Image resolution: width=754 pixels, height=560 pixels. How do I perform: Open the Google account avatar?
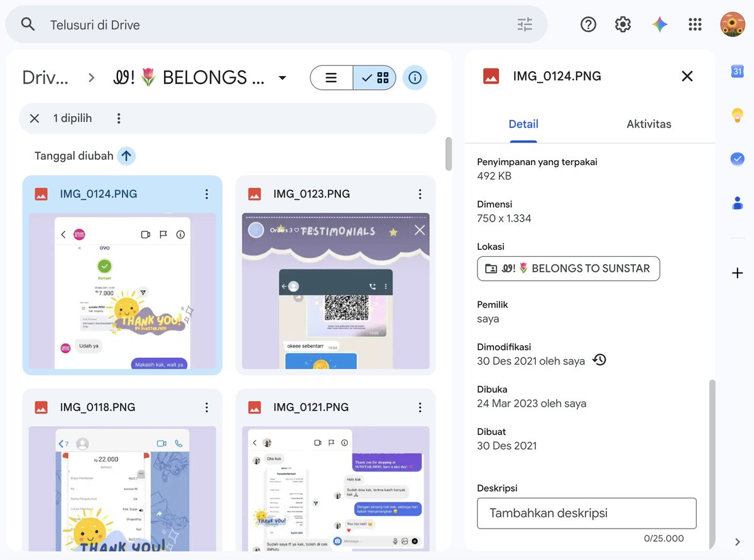(733, 24)
